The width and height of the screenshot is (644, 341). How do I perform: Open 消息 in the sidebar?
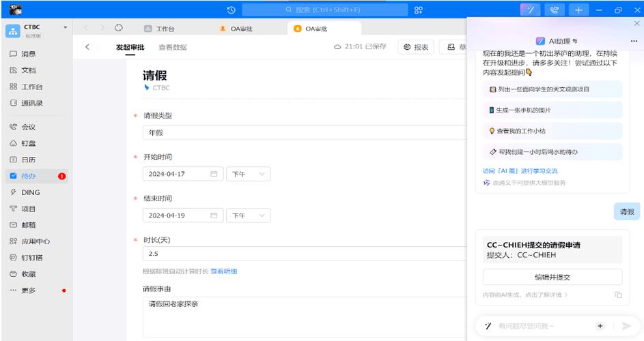(x=37, y=54)
